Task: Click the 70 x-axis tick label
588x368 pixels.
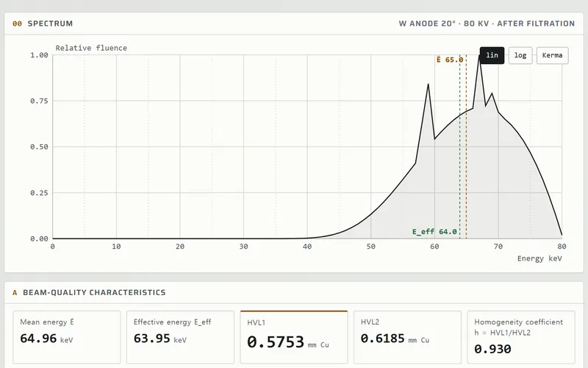Action: (x=498, y=247)
